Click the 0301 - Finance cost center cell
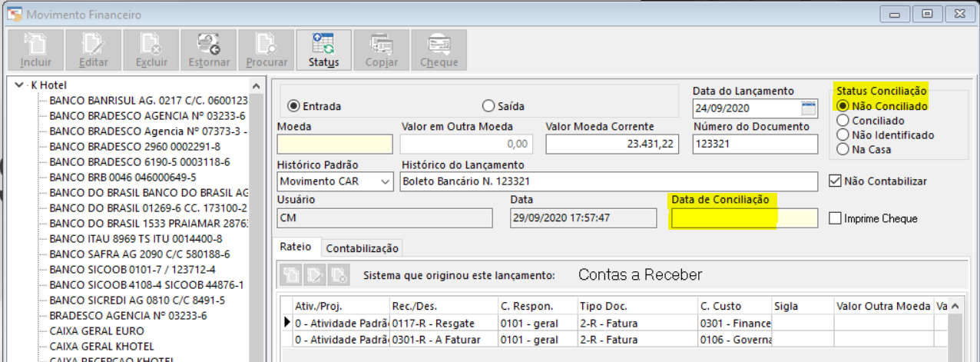980x362 pixels. (x=734, y=324)
